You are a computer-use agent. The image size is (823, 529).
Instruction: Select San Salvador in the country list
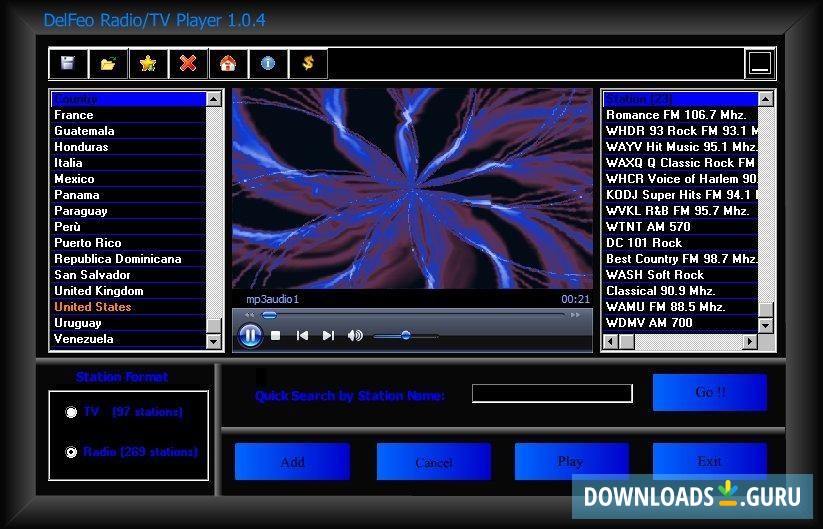(128, 275)
